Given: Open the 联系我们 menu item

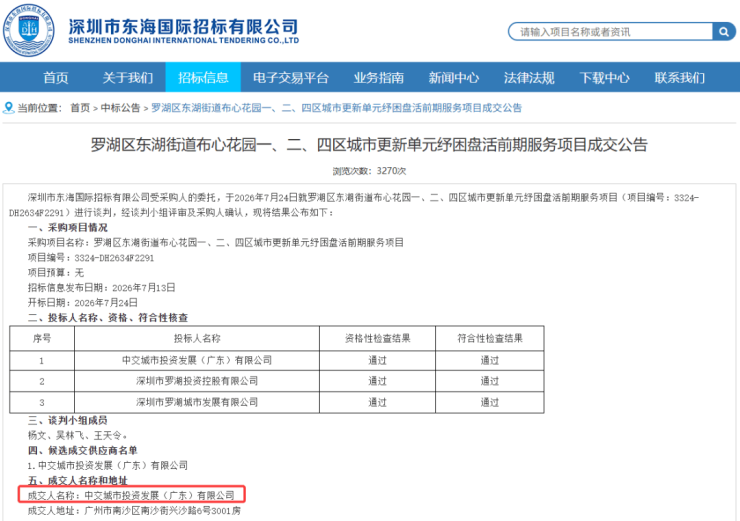Looking at the screenshot, I should 680,77.
